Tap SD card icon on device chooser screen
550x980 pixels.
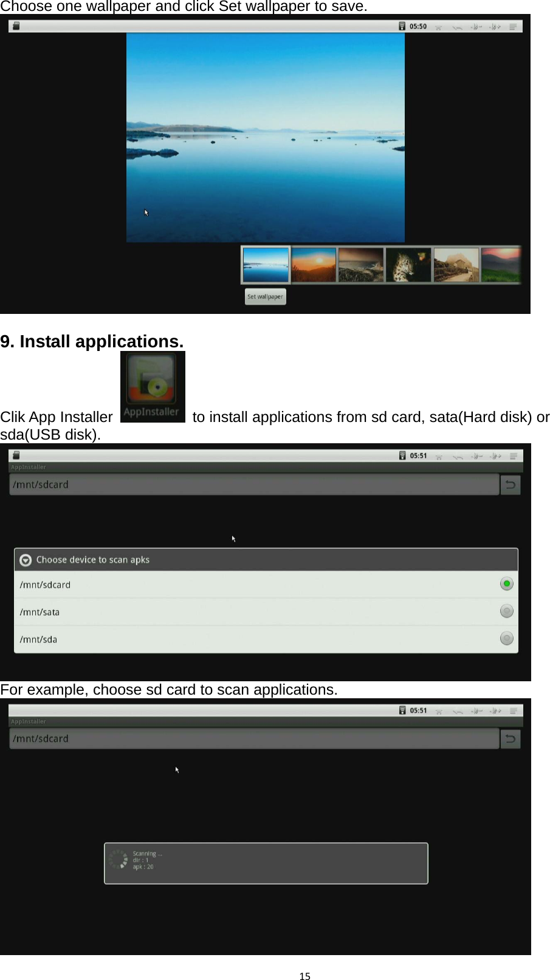[16, 455]
